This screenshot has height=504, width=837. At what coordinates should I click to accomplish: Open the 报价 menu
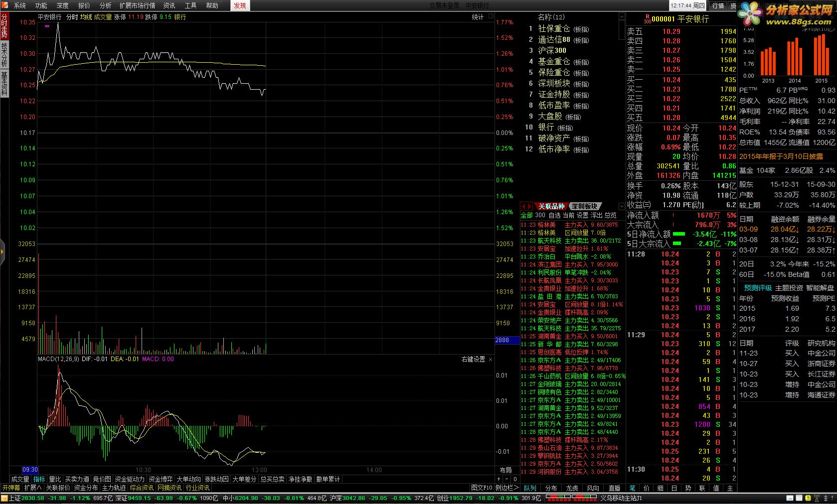[84, 5]
